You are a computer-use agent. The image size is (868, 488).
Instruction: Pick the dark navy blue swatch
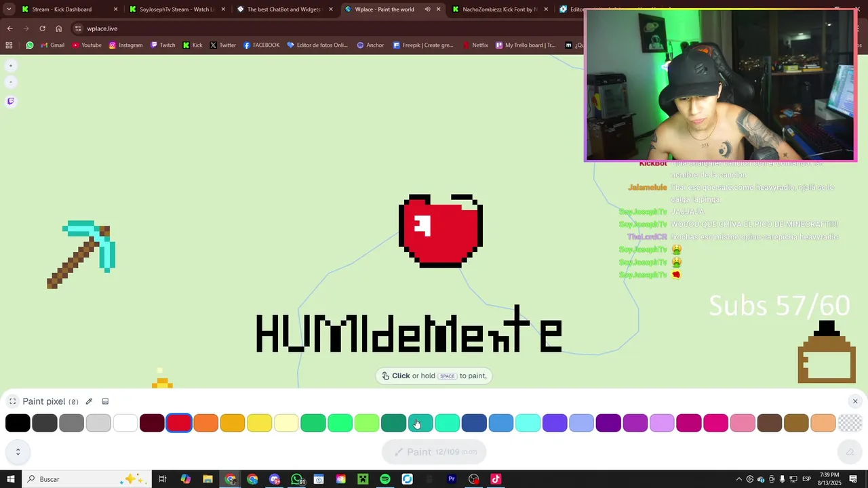[474, 423]
